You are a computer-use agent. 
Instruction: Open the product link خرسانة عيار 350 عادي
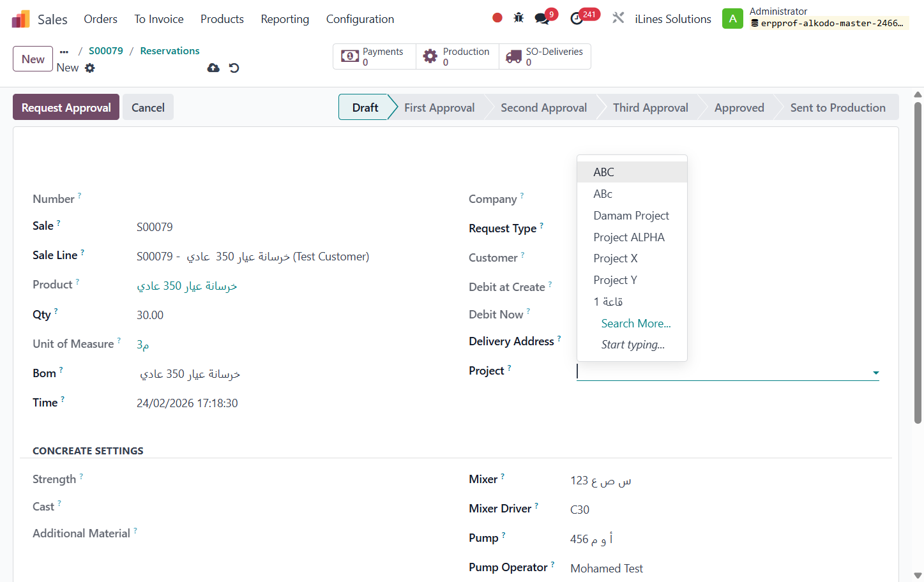187,286
